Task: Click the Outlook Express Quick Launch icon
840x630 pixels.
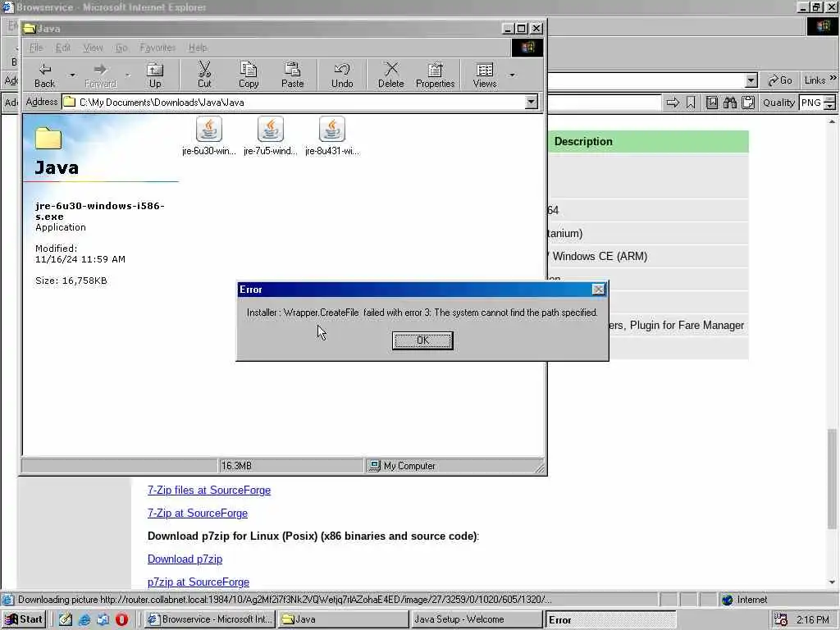Action: coord(103,619)
